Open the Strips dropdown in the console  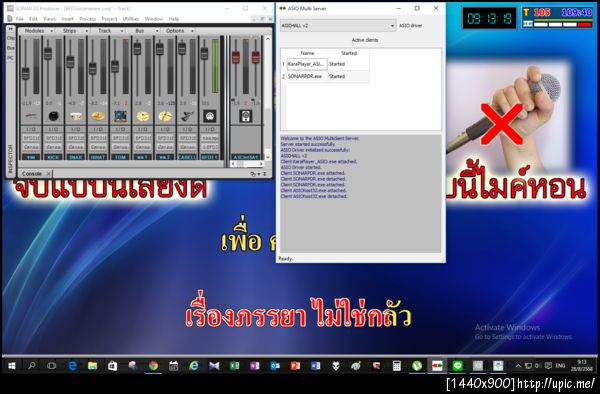coord(72,31)
